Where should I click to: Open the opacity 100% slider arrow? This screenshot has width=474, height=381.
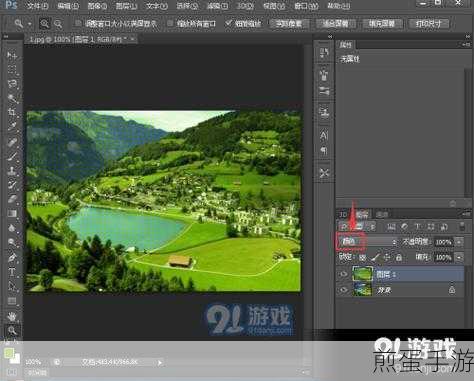459,242
